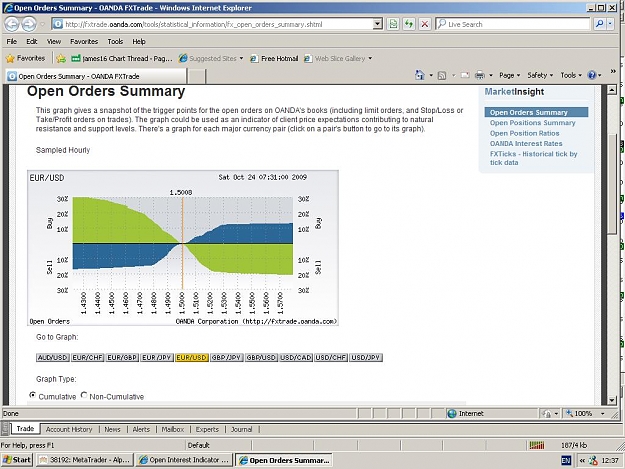The height and width of the screenshot is (469, 625).
Task: Click the RSS Feeds icon
Action: [442, 75]
